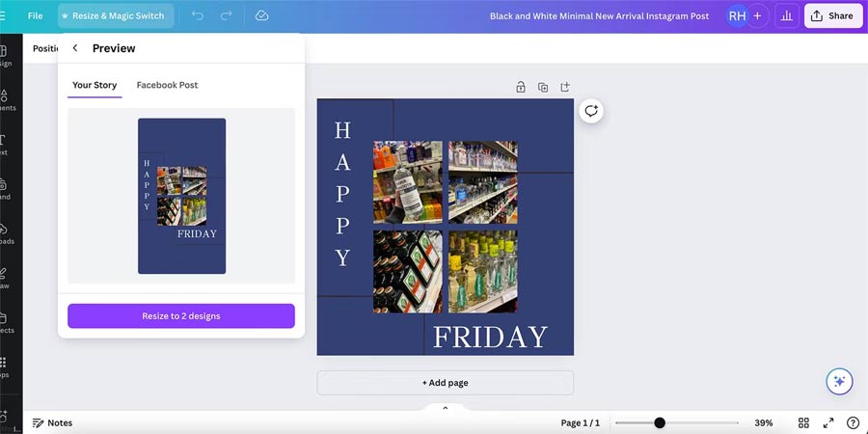Viewport: 868px width, 434px height.
Task: Open the Text sidebar tab
Action: 3,145
